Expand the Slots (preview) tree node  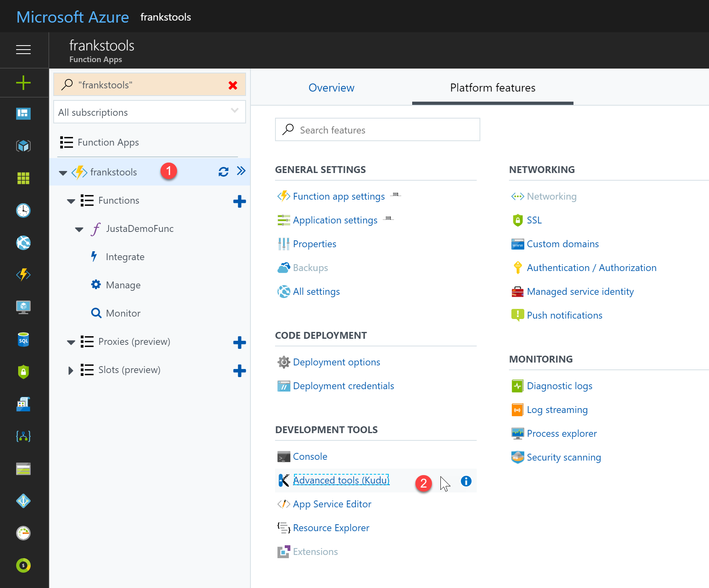pyautogui.click(x=71, y=371)
